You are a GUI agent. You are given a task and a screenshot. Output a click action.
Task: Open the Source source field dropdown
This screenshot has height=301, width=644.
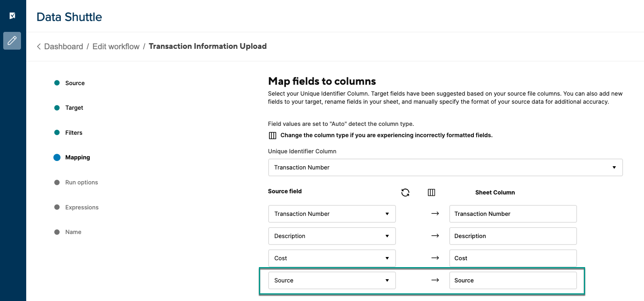tap(332, 280)
